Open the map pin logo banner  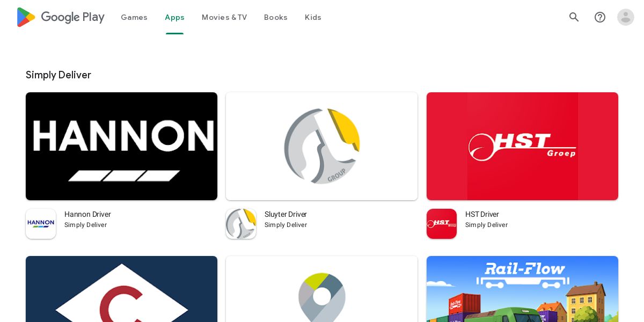point(321,289)
